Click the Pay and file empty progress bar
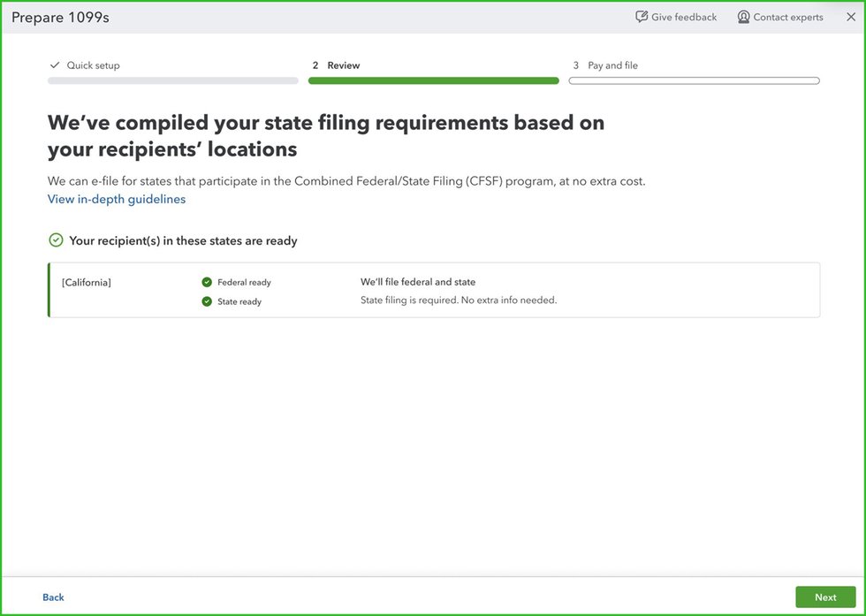 click(694, 80)
